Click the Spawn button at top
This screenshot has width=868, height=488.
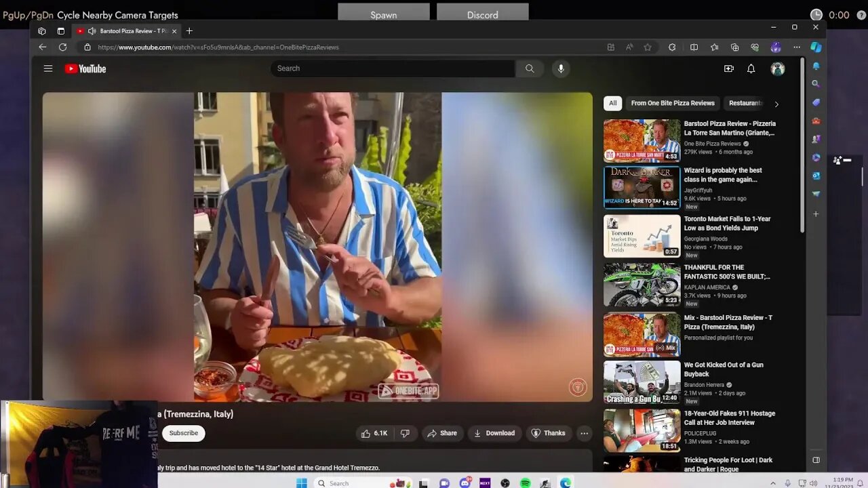point(384,13)
